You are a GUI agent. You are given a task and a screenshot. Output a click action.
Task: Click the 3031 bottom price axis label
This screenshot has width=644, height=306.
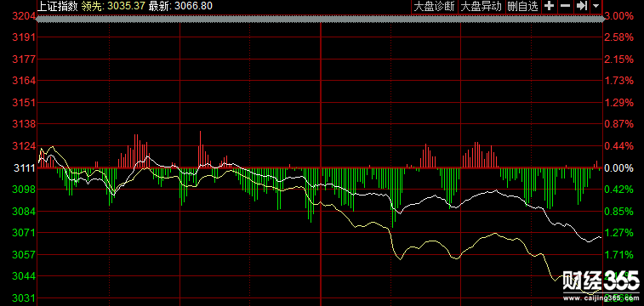pyautogui.click(x=24, y=297)
